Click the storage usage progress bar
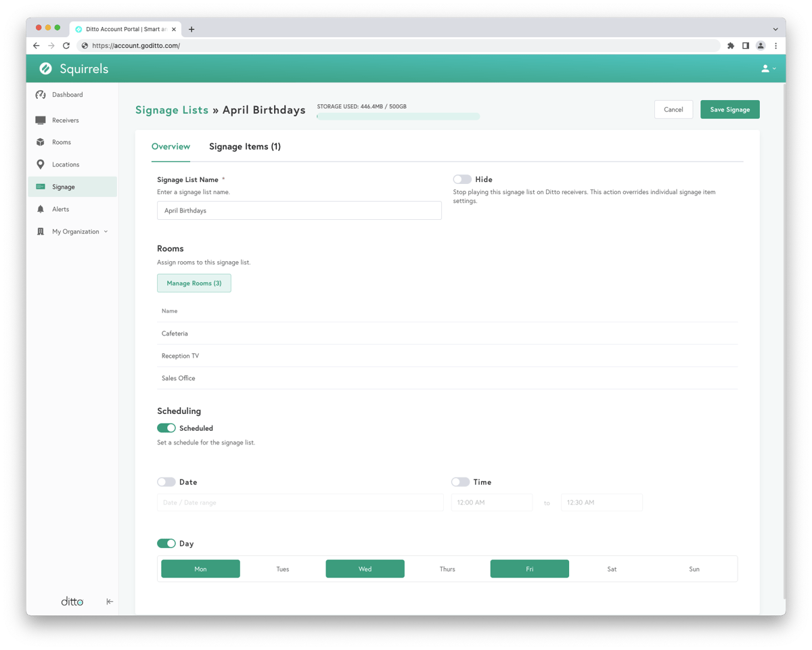The image size is (812, 650). click(398, 116)
